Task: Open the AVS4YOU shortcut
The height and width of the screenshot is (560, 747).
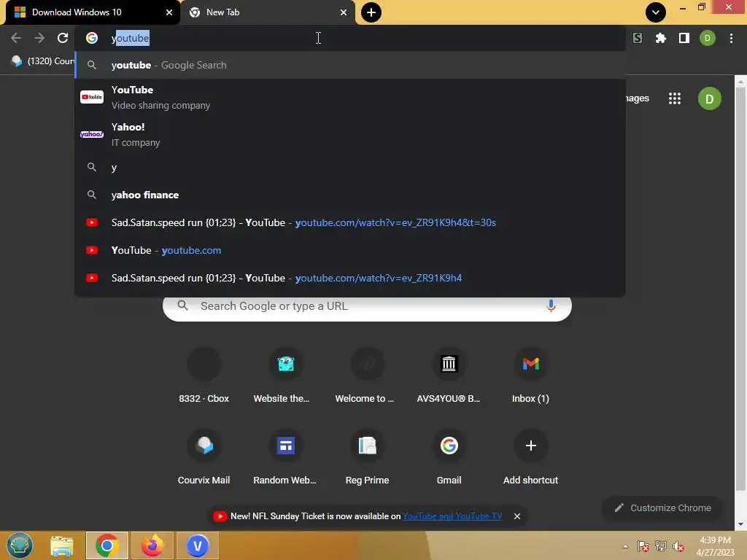Action: [x=449, y=376]
